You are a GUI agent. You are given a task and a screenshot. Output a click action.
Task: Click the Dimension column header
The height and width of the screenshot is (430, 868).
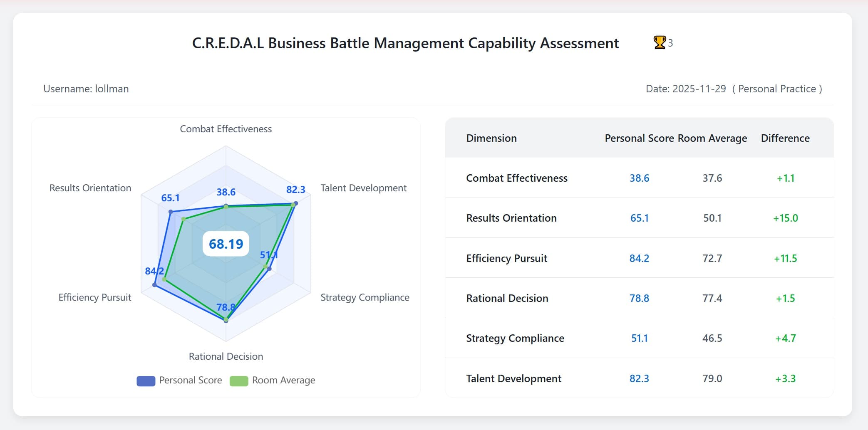(491, 138)
